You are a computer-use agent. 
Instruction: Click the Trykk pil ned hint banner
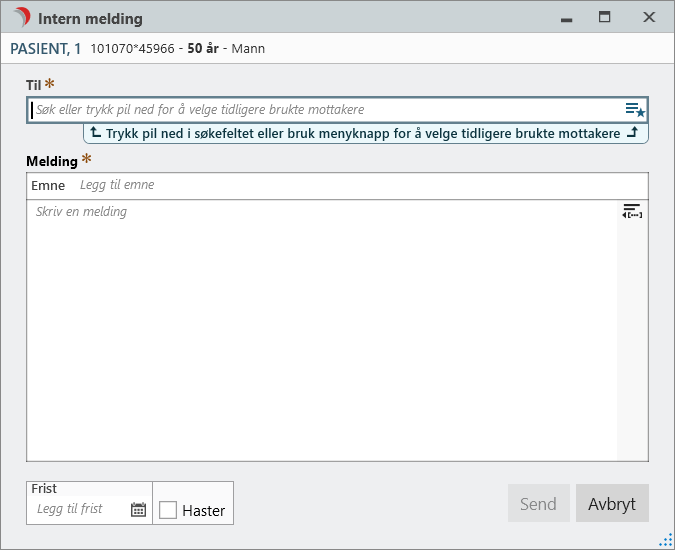[x=365, y=133]
